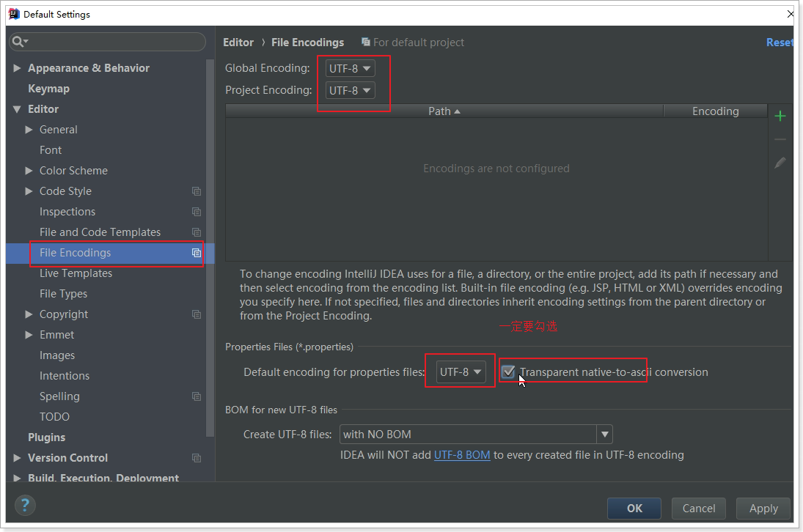This screenshot has width=803, height=532.
Task: Click the help question mark icon
Action: click(25, 505)
